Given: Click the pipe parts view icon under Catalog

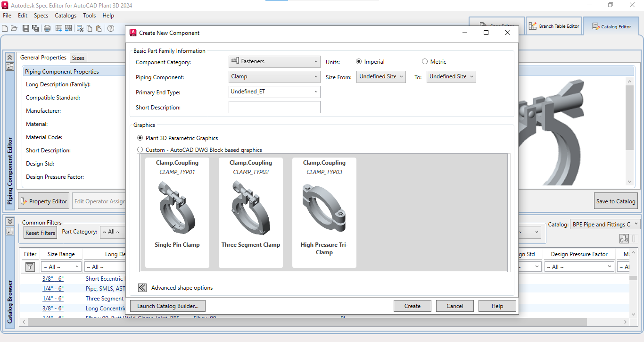Looking at the screenshot, I should [x=624, y=239].
